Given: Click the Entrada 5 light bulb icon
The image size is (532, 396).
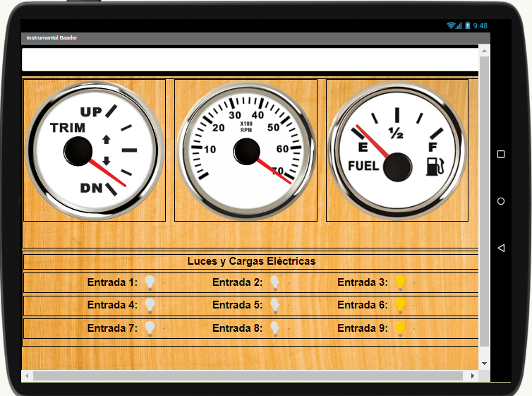Looking at the screenshot, I should point(275,306).
